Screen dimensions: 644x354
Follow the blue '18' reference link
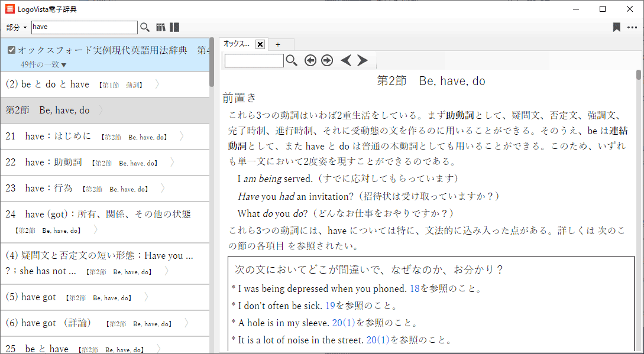[x=414, y=289]
